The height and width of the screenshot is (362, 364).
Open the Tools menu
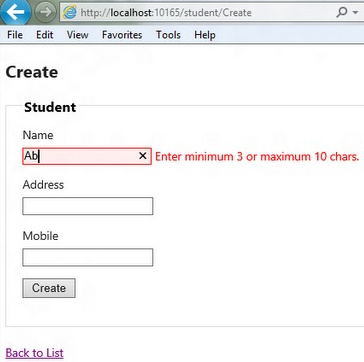tap(168, 35)
